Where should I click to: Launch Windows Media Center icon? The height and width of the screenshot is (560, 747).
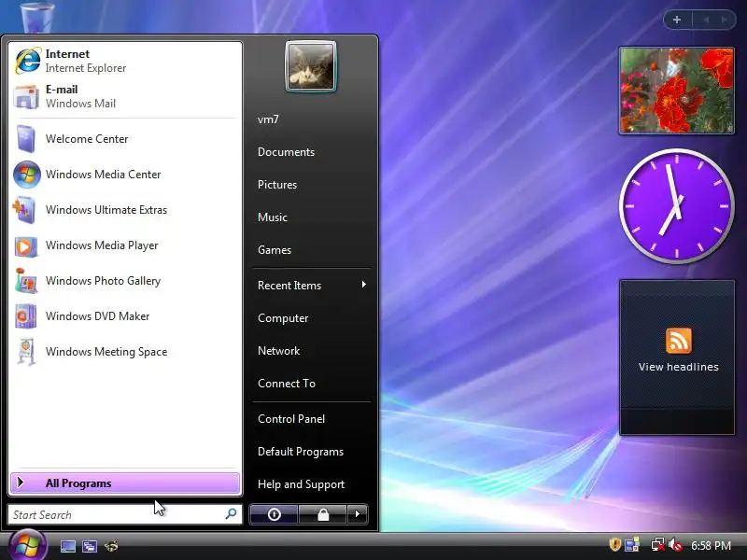tap(27, 175)
